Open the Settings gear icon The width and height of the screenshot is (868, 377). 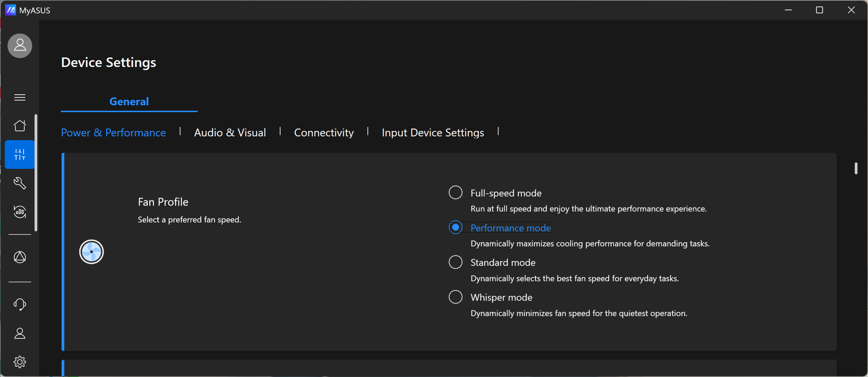click(20, 362)
